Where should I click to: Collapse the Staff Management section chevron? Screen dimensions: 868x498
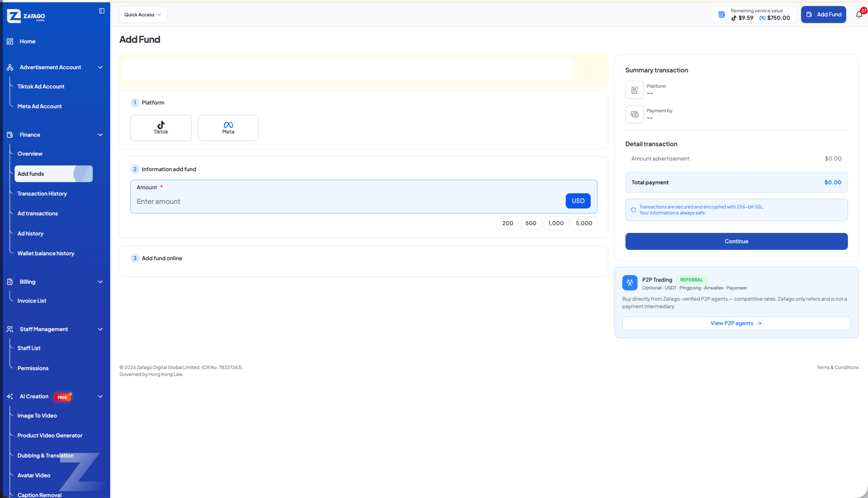pos(100,329)
